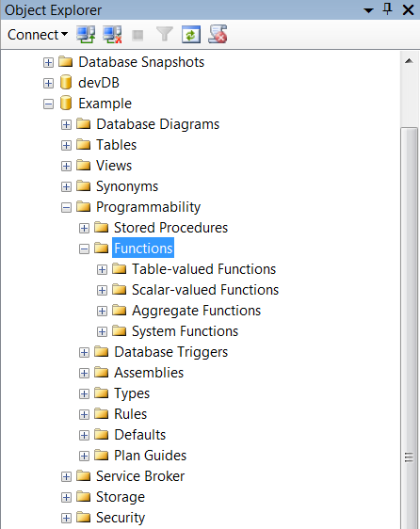The width and height of the screenshot is (420, 529).
Task: Click the Refresh toolbar icon
Action: [191, 35]
